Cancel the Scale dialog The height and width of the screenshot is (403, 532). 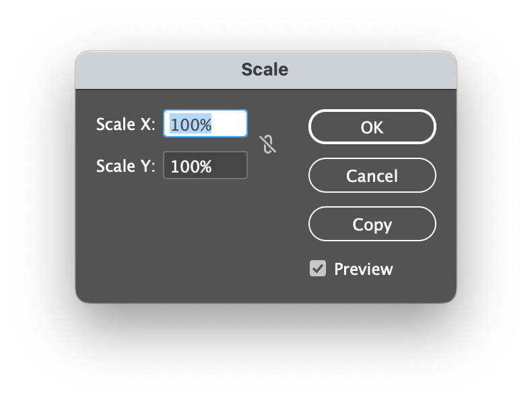(x=372, y=176)
